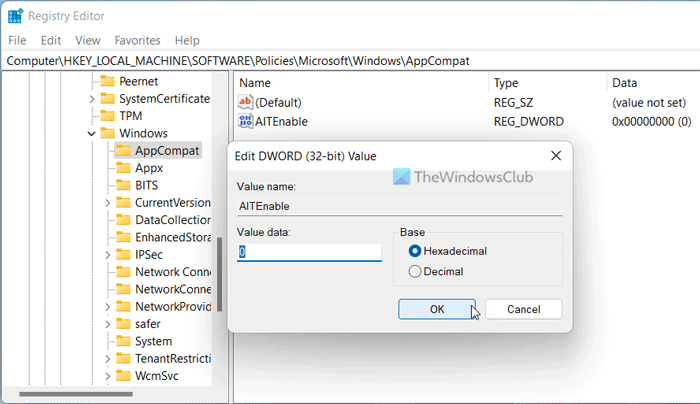Click the Peernet folder icon
700x404 pixels.
(x=108, y=81)
